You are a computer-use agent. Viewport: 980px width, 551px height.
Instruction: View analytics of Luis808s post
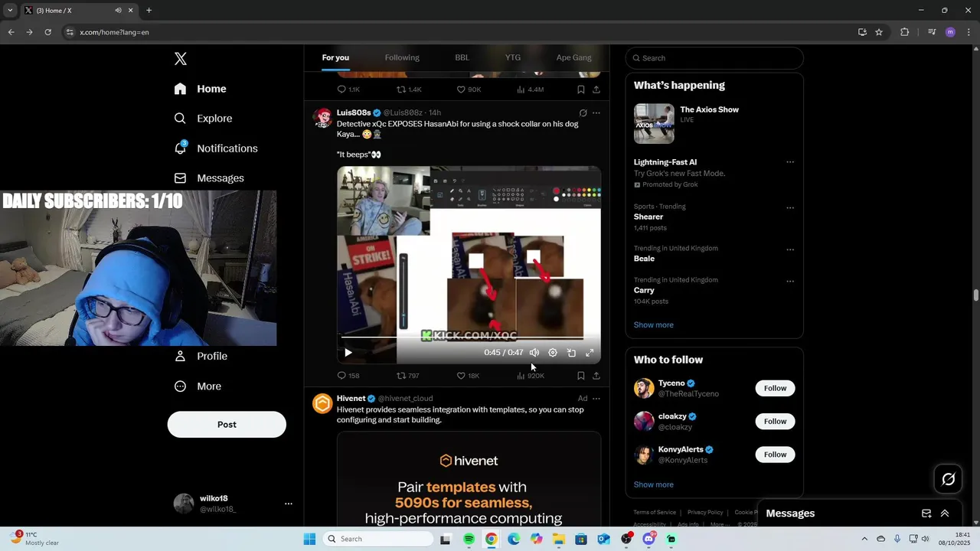530,376
